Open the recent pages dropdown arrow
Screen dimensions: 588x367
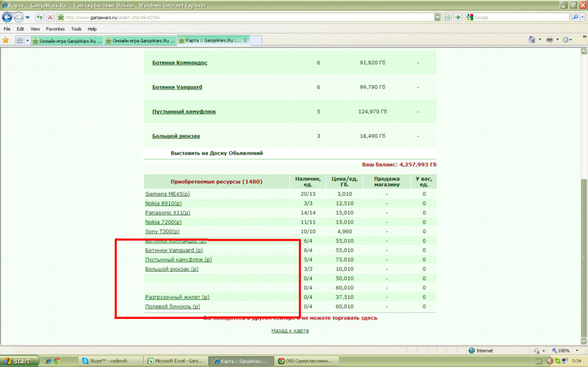[27, 18]
